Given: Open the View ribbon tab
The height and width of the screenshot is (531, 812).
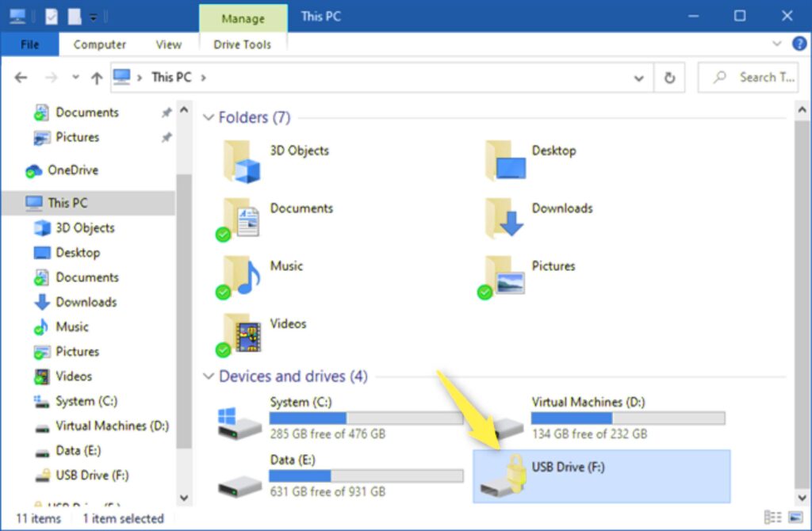Looking at the screenshot, I should [x=169, y=44].
